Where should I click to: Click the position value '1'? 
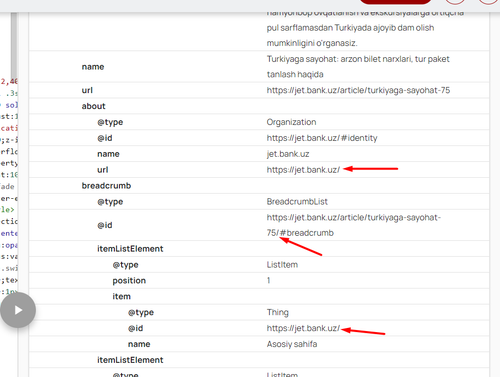pyautogui.click(x=268, y=280)
